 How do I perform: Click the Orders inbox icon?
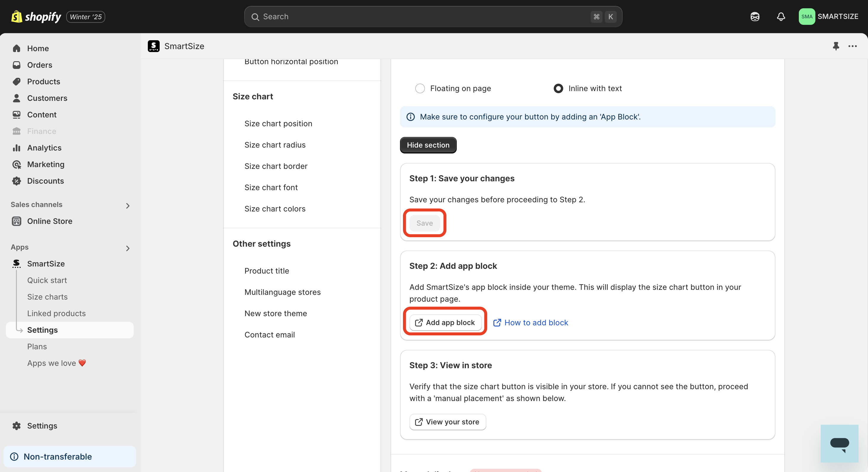coord(17,65)
